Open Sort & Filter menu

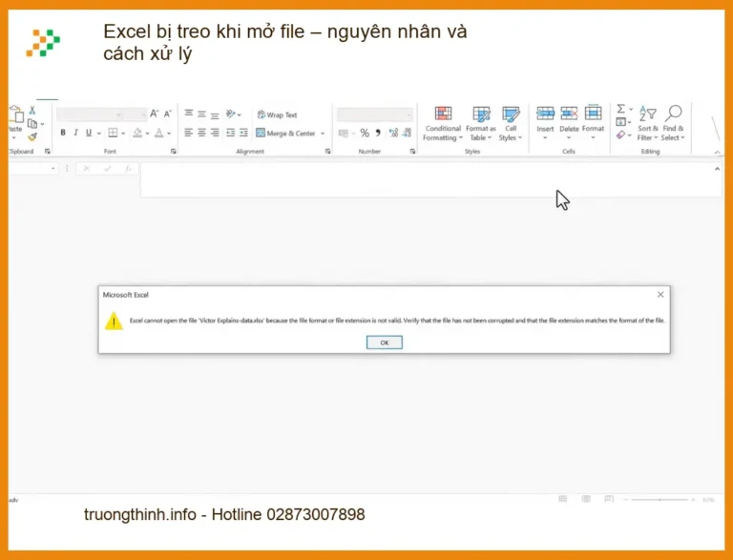tap(647, 123)
